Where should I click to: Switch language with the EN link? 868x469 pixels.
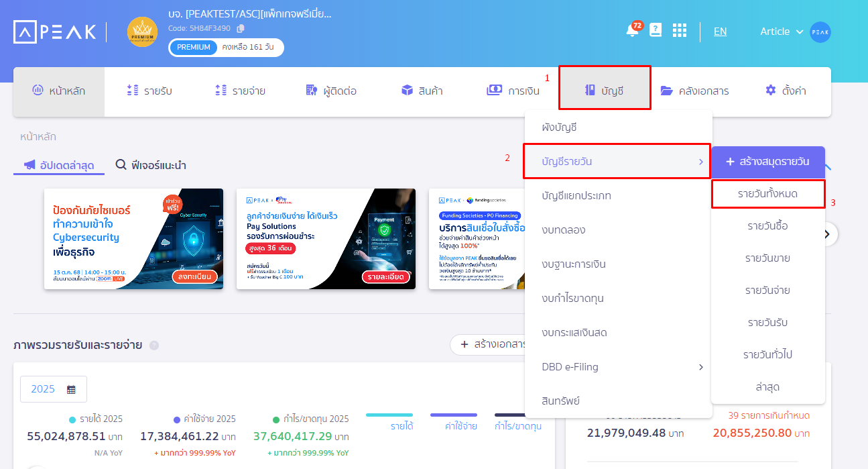tap(720, 32)
